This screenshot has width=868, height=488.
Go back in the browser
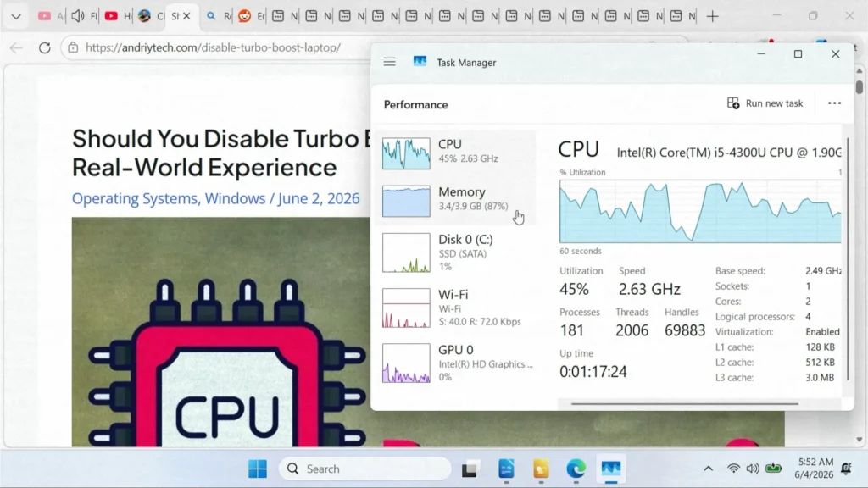tap(16, 47)
